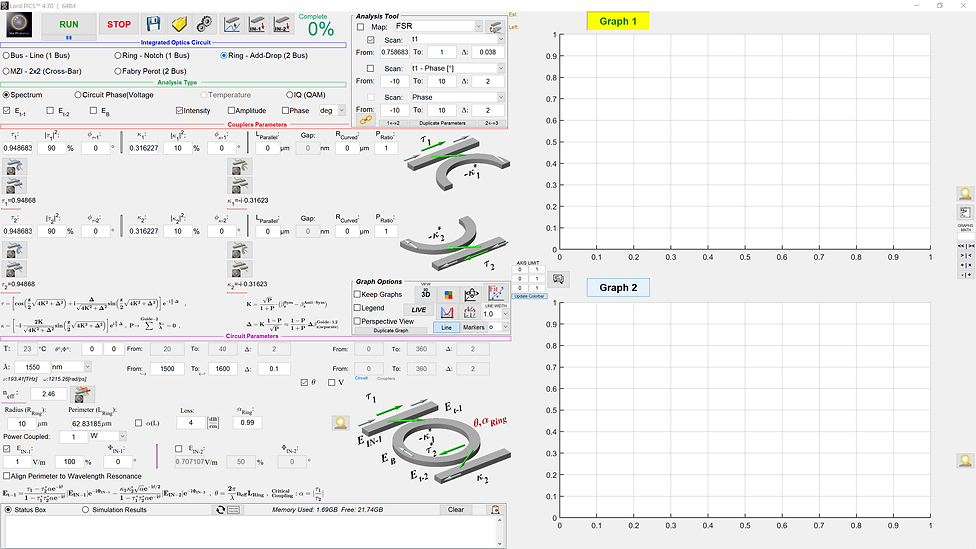Select Bus - Line (1 Bus) circuit
Viewport: 976px width, 549px height.
coord(37,55)
